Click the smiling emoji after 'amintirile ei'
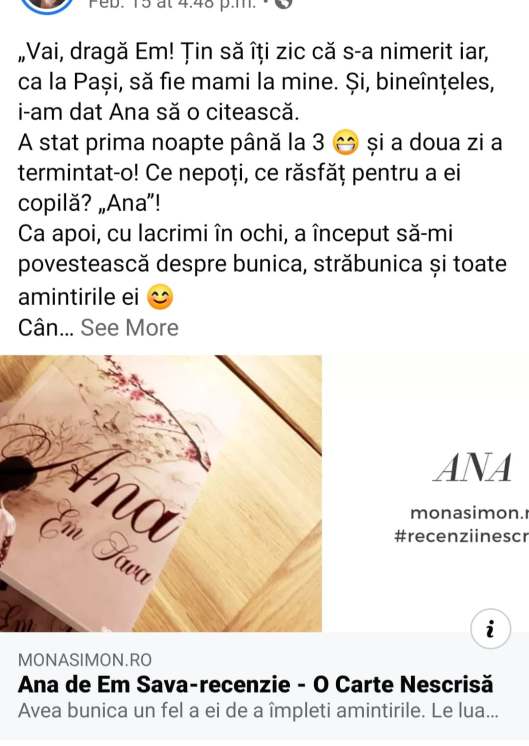The height and width of the screenshot is (746, 529). (160, 297)
